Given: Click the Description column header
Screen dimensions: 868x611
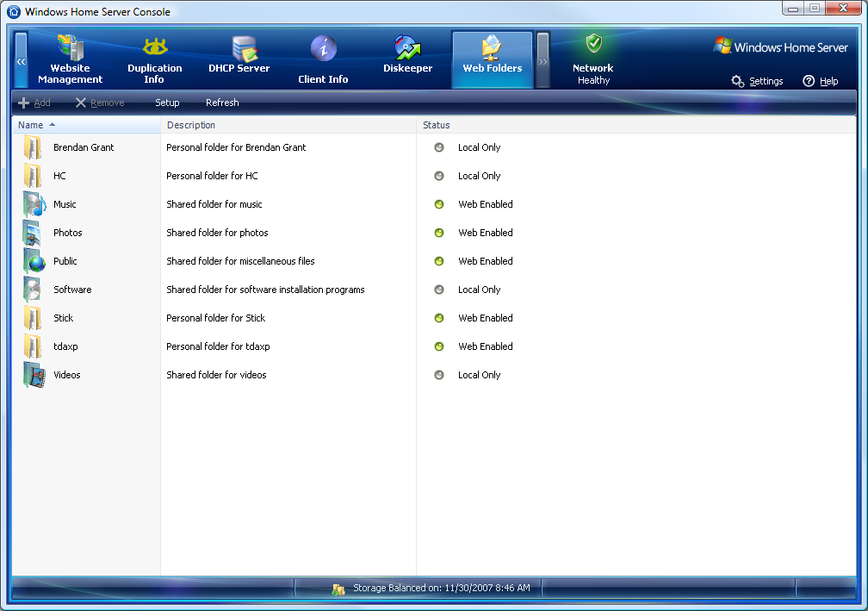Looking at the screenshot, I should point(288,125).
